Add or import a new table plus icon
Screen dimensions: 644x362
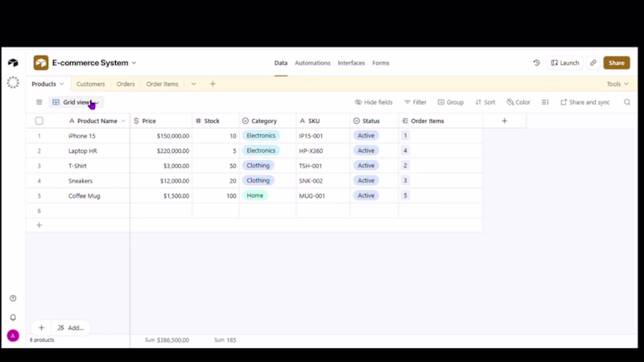coord(213,84)
